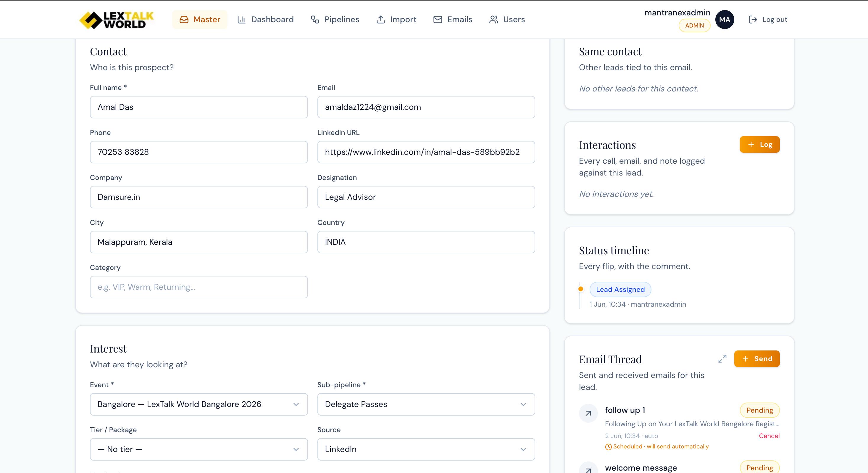Image resolution: width=868 pixels, height=473 pixels.
Task: Click the Category input field
Action: 199,287
